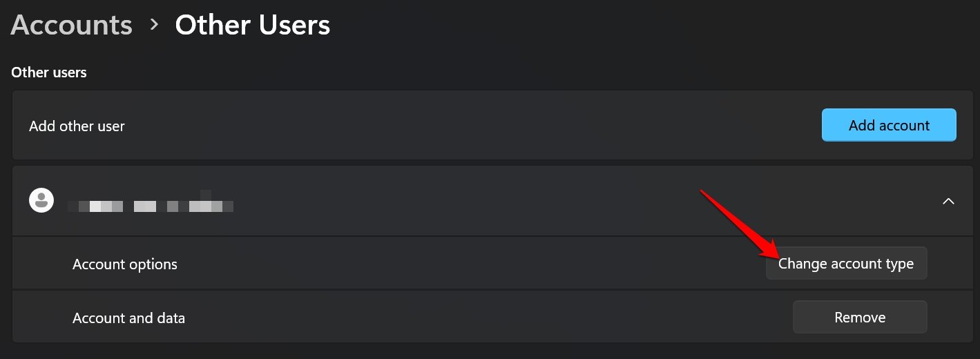Click blank space in Account options row

[x=449, y=264]
